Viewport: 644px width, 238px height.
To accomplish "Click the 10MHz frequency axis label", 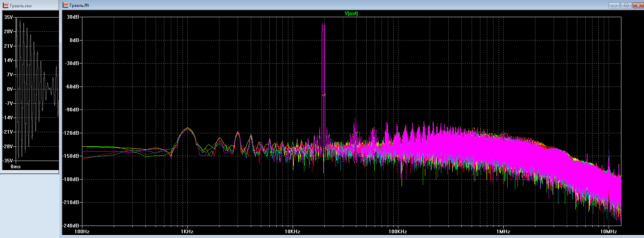I will 608,231.
